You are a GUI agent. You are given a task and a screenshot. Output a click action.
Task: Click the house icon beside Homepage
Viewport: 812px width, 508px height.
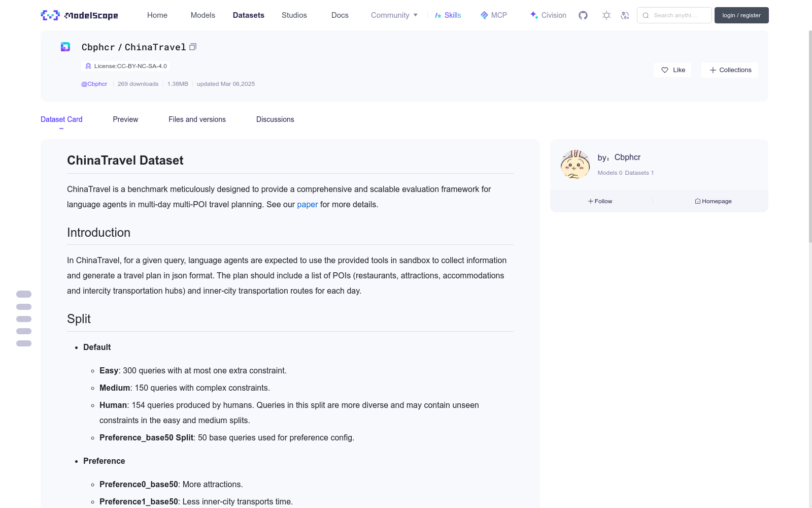[698, 201]
